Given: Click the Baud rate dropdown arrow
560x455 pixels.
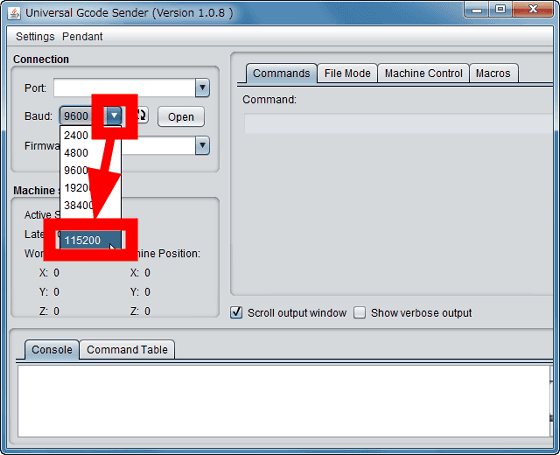Looking at the screenshot, I should click(x=114, y=116).
